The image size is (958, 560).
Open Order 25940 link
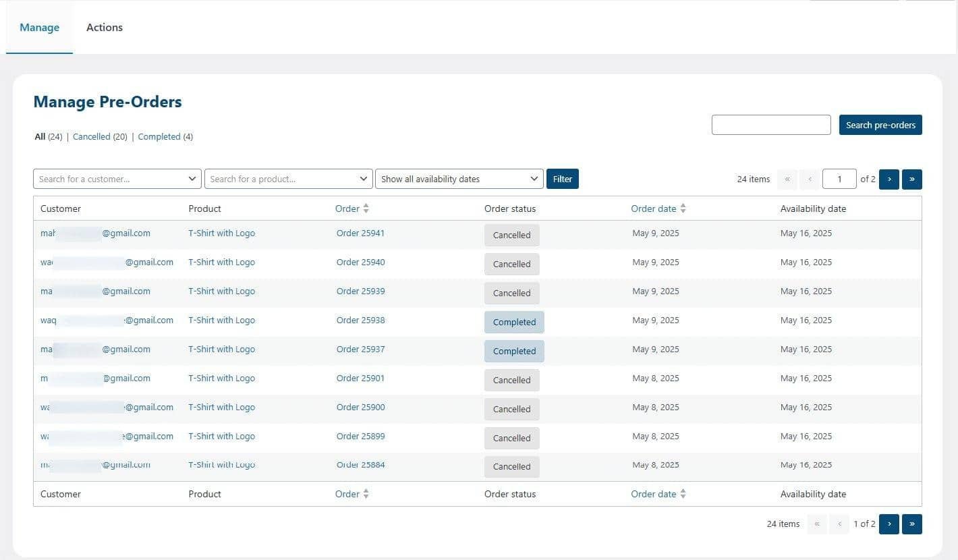pos(360,262)
